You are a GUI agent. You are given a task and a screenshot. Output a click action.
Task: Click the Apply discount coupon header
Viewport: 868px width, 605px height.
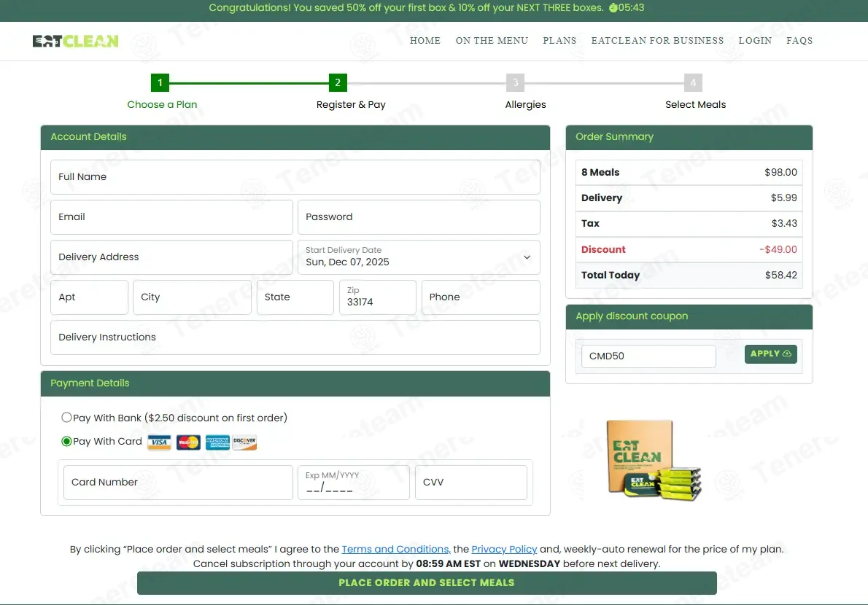[x=689, y=317]
